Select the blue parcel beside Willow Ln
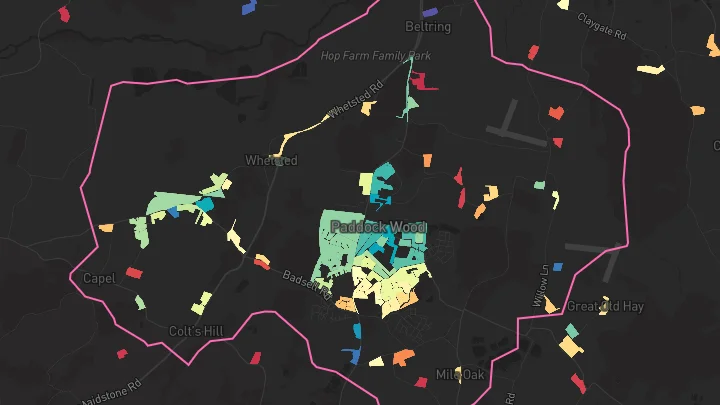 click(x=558, y=267)
